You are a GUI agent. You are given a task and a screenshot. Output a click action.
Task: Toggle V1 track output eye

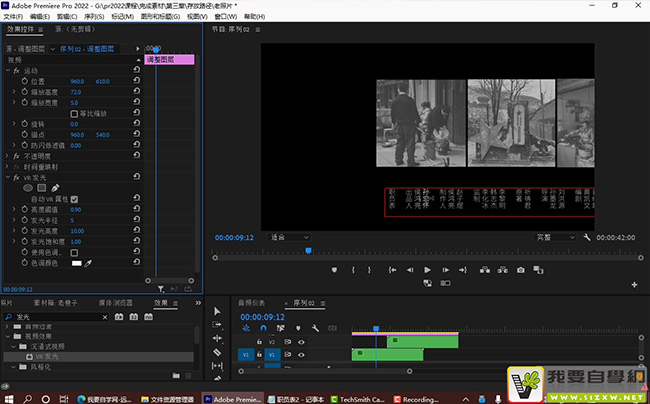(301, 355)
